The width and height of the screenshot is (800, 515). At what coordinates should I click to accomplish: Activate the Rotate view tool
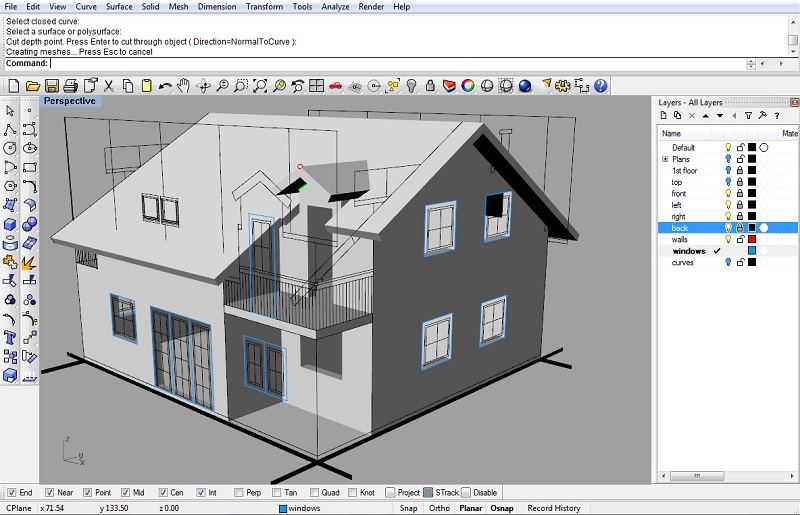pyautogui.click(x=203, y=86)
